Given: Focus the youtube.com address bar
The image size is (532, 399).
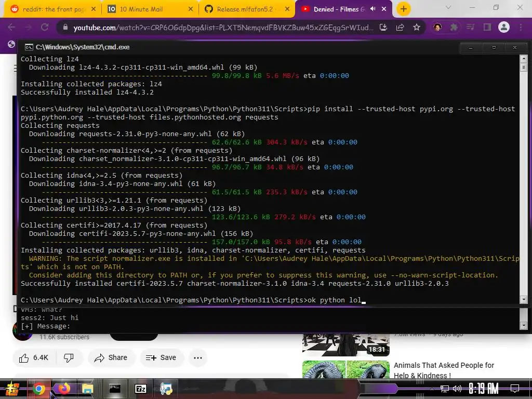Looking at the screenshot, I should pyautogui.click(x=223, y=28).
